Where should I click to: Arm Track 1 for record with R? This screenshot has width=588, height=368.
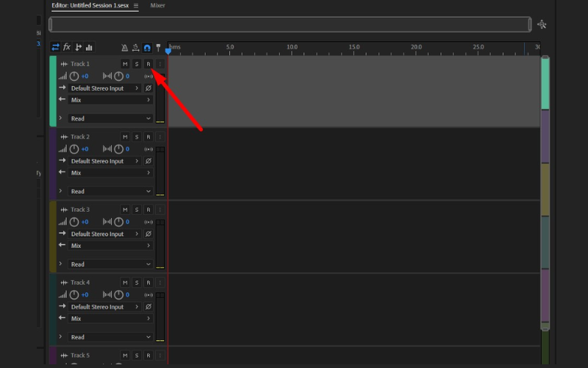148,64
